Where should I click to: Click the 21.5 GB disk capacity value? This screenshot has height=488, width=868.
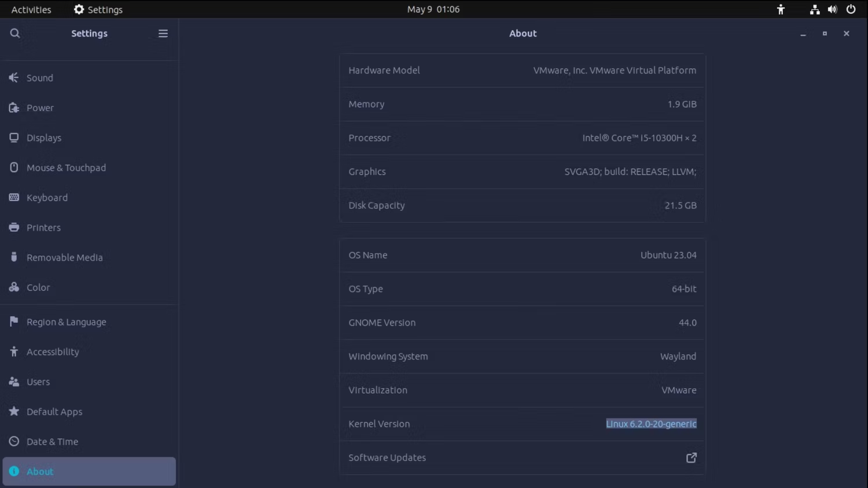pos(681,205)
